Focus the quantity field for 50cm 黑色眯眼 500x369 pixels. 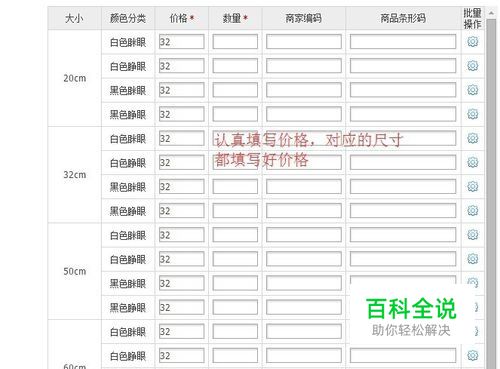[235, 283]
